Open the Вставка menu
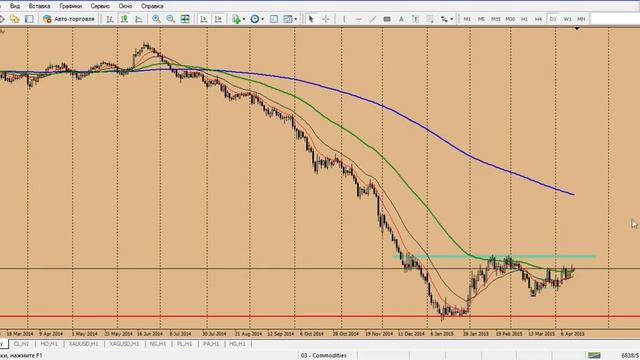The width and height of the screenshot is (640, 360). [39, 6]
